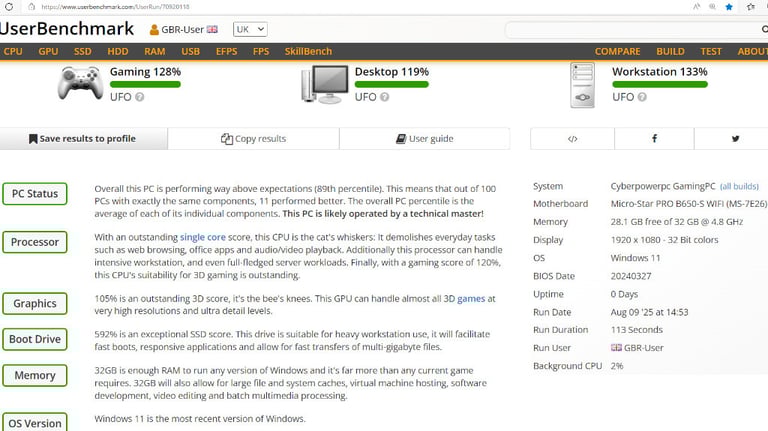Image resolution: width=768 pixels, height=431 pixels.
Task: Open the SSD menu
Action: 82,51
